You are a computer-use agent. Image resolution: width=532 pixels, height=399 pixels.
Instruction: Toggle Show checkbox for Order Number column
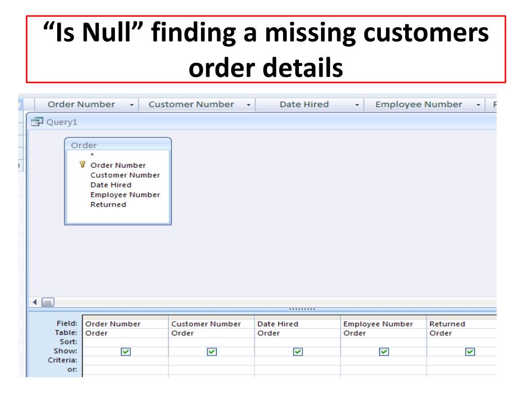tap(125, 352)
